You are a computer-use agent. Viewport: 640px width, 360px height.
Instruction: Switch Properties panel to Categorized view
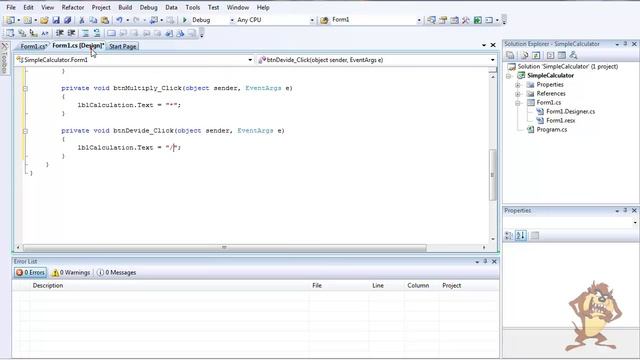(x=509, y=236)
